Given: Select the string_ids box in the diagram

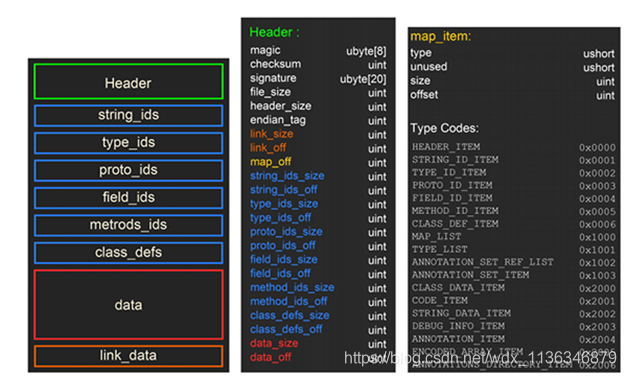Looking at the screenshot, I should (128, 116).
